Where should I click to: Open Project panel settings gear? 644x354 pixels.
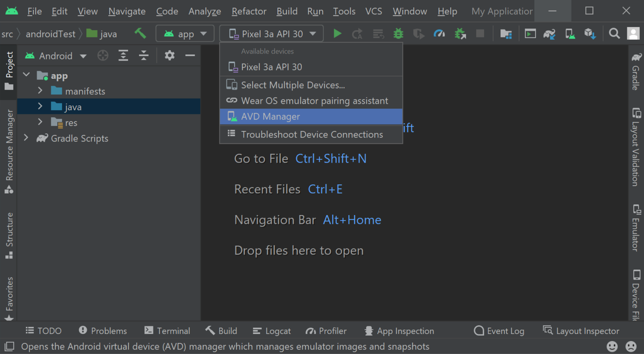169,55
